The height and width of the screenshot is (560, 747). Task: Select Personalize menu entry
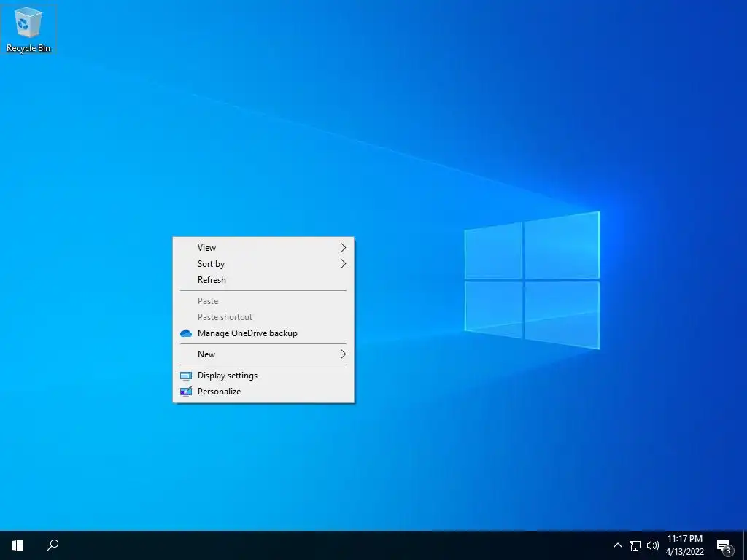(x=263, y=392)
